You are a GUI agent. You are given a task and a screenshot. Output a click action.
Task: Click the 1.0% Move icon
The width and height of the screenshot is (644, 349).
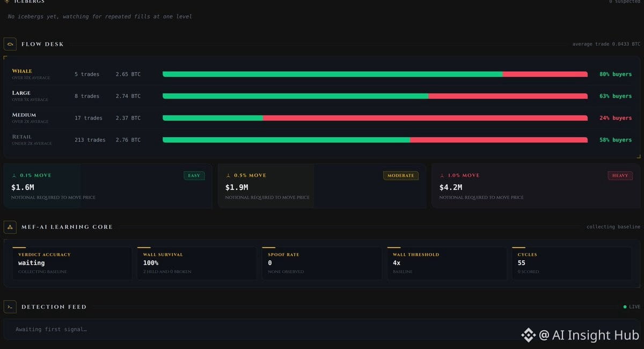click(442, 175)
